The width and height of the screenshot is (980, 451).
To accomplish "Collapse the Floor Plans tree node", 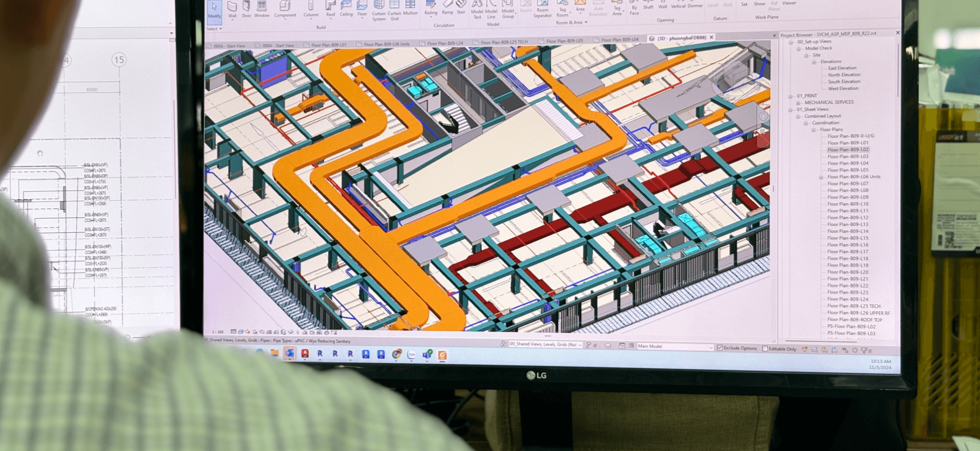I will tap(813, 130).
